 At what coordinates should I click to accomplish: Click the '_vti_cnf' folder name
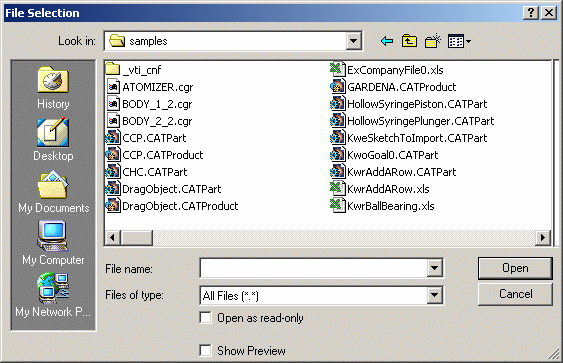point(142,70)
